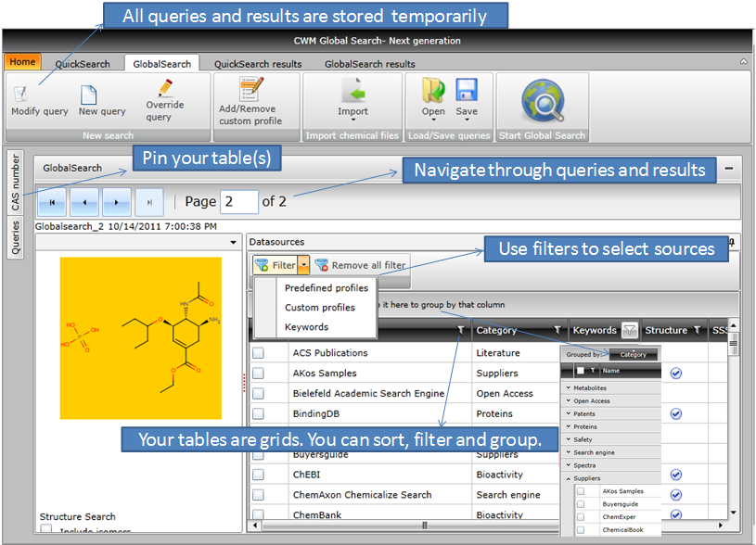
Task: Open the CAS number side panel
Action: click(16, 183)
